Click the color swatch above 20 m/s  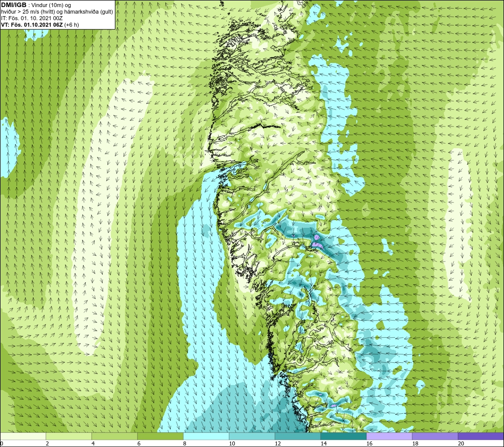pyautogui.click(x=481, y=436)
